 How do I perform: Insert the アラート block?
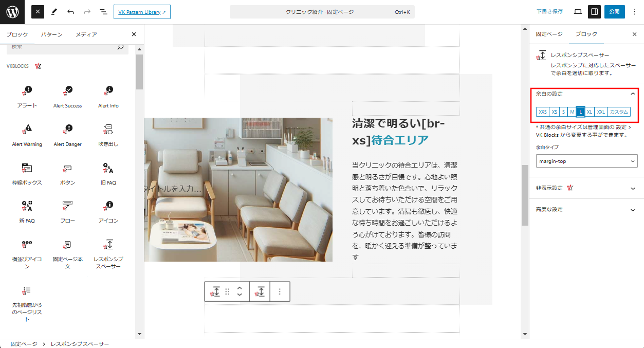pos(27,96)
